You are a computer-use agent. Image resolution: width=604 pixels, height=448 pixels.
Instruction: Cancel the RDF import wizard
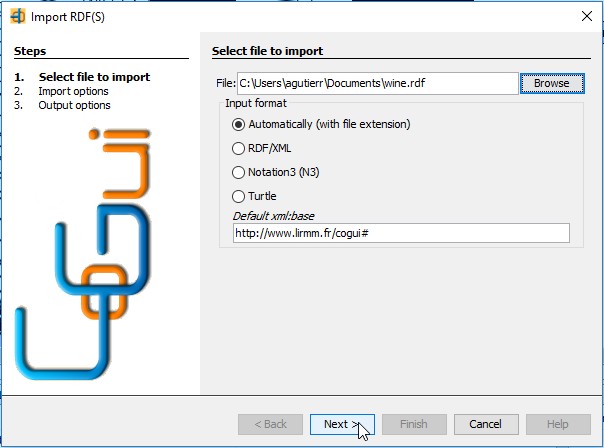click(486, 424)
